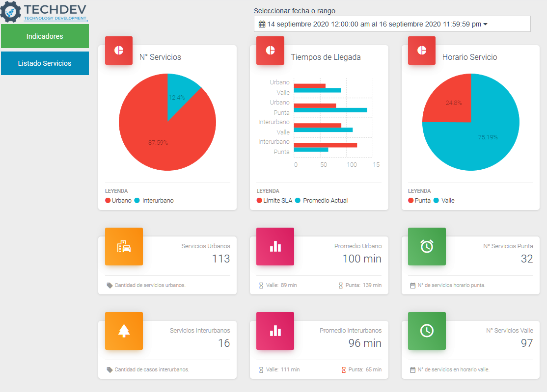Screen dimensions: 547x392
Task: Click the Tiempos de Llegada card title
Action: coord(326,57)
